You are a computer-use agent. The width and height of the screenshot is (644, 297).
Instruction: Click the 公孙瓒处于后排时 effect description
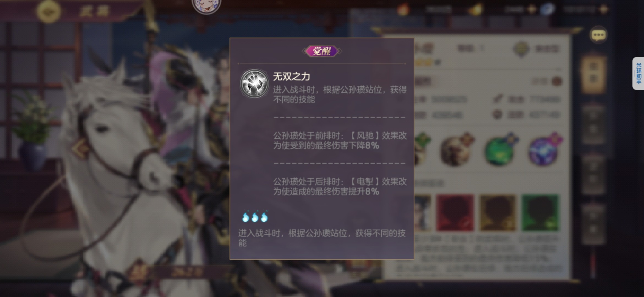(340, 186)
